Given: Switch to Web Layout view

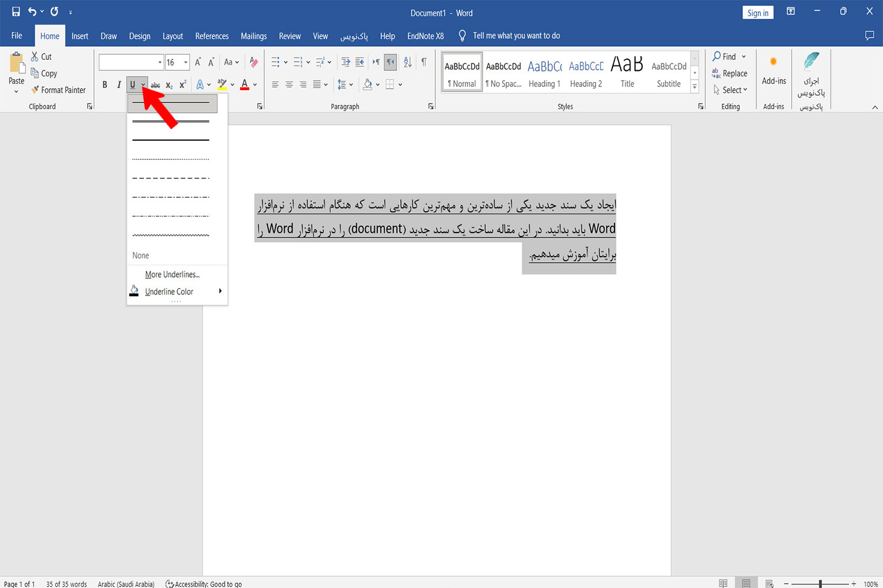Looking at the screenshot, I should 769,583.
